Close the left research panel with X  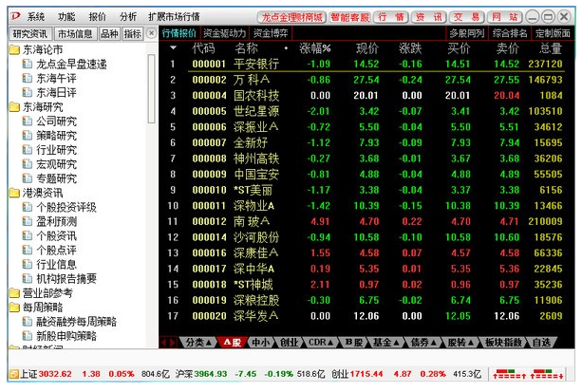151,33
